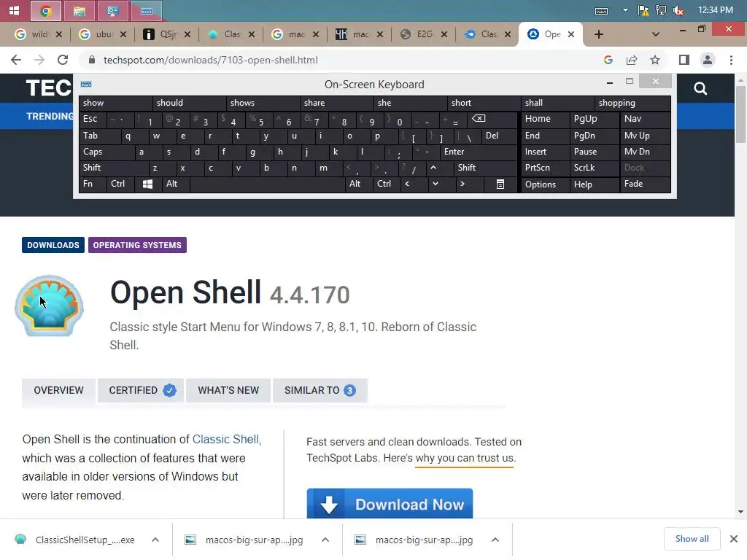Click the OPERATING SYSTEMS tag
Screen dimensions: 747x560
[137, 245]
